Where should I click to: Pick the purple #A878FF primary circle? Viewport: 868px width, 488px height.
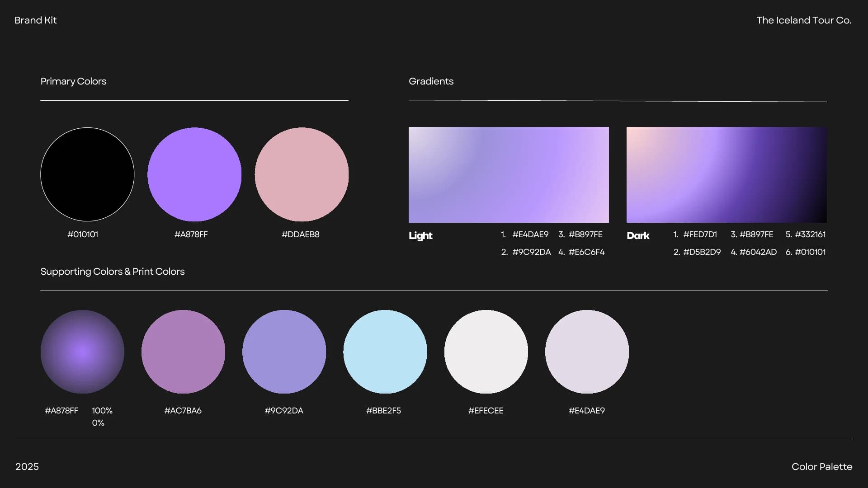(194, 174)
